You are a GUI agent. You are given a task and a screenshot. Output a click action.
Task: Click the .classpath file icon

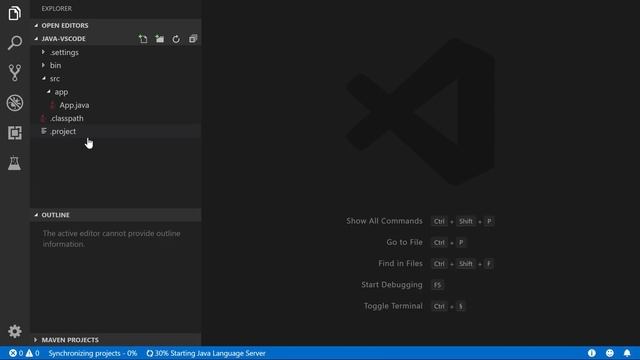pyautogui.click(x=43, y=118)
